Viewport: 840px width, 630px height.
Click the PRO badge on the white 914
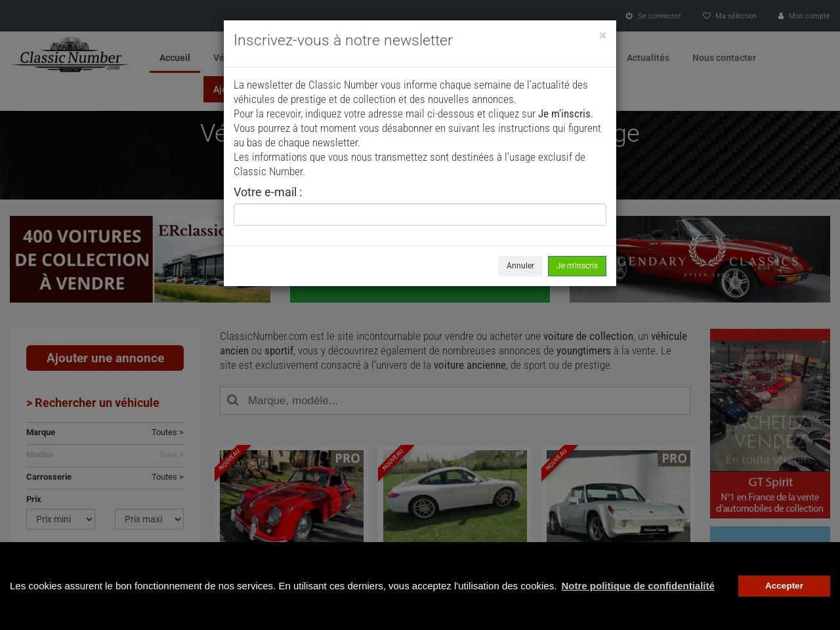tap(674, 459)
